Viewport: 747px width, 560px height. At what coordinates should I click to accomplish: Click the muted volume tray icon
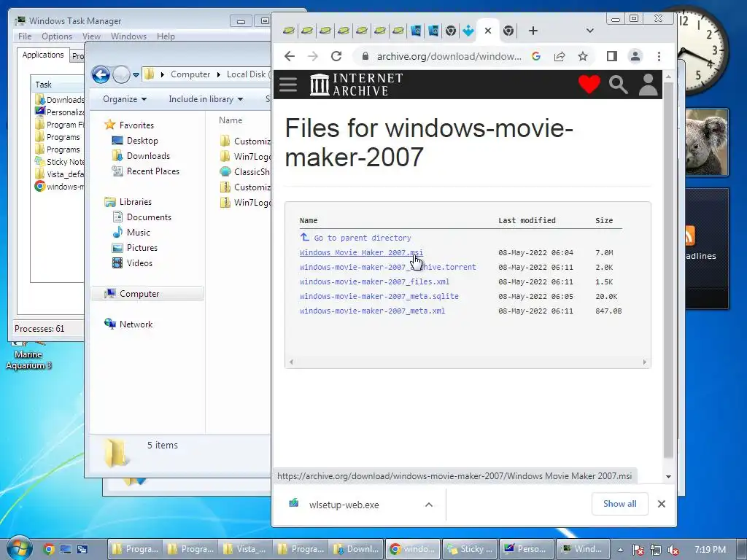[673, 550]
